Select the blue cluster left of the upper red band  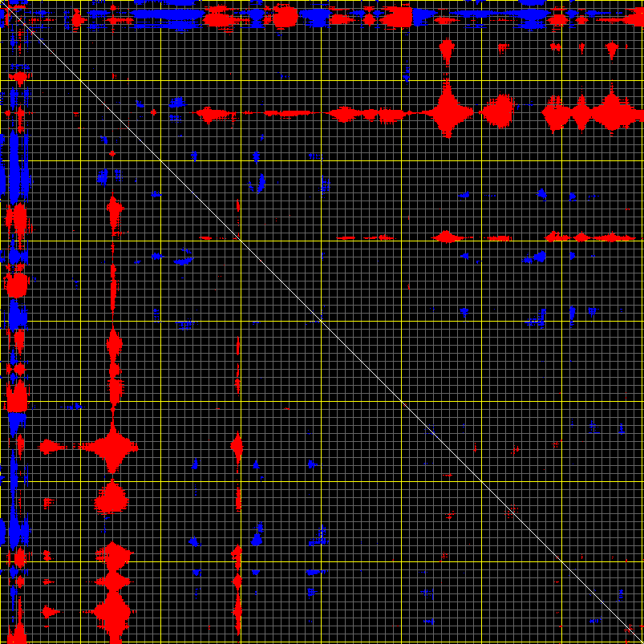pos(176,103)
